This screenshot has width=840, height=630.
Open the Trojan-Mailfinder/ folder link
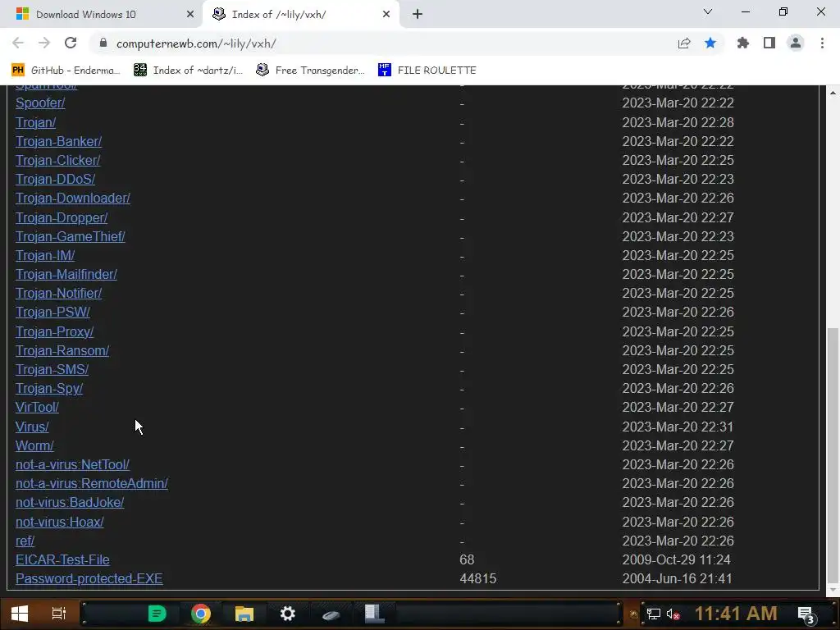tap(66, 274)
